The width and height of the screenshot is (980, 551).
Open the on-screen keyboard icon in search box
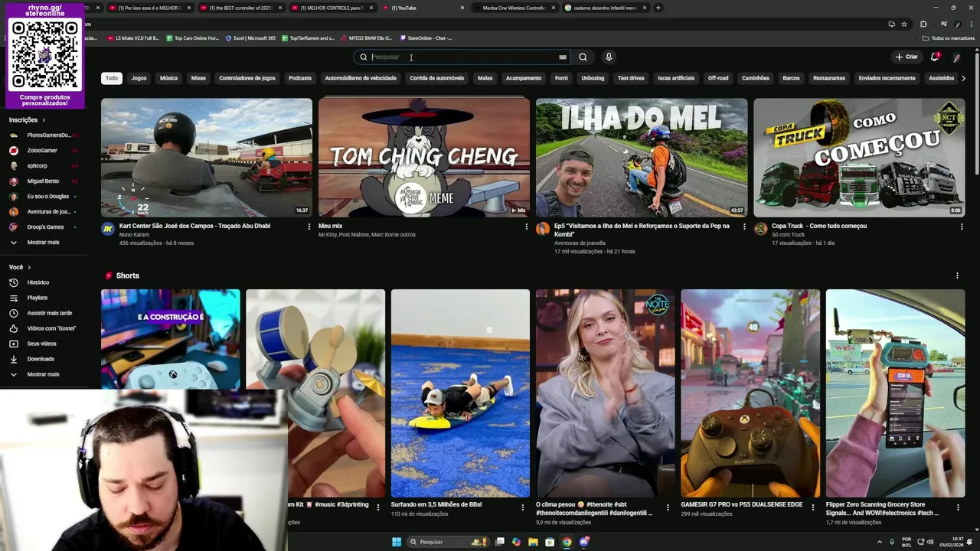(563, 57)
